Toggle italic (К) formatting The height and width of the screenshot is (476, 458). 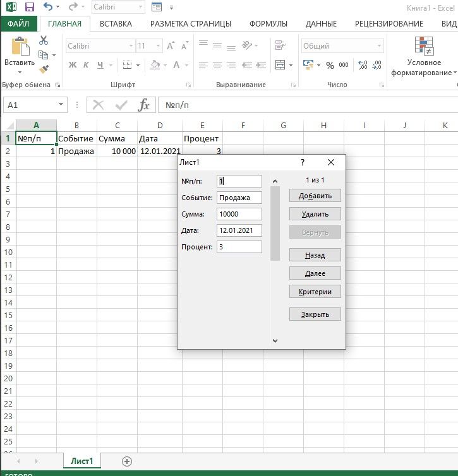coord(86,65)
